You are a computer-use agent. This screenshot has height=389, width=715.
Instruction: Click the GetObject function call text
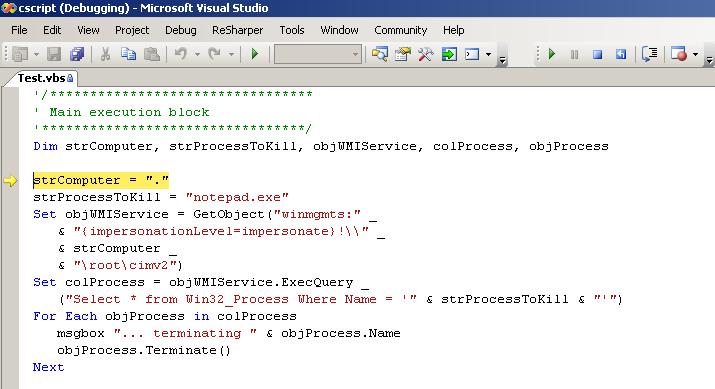pyautogui.click(x=228, y=214)
